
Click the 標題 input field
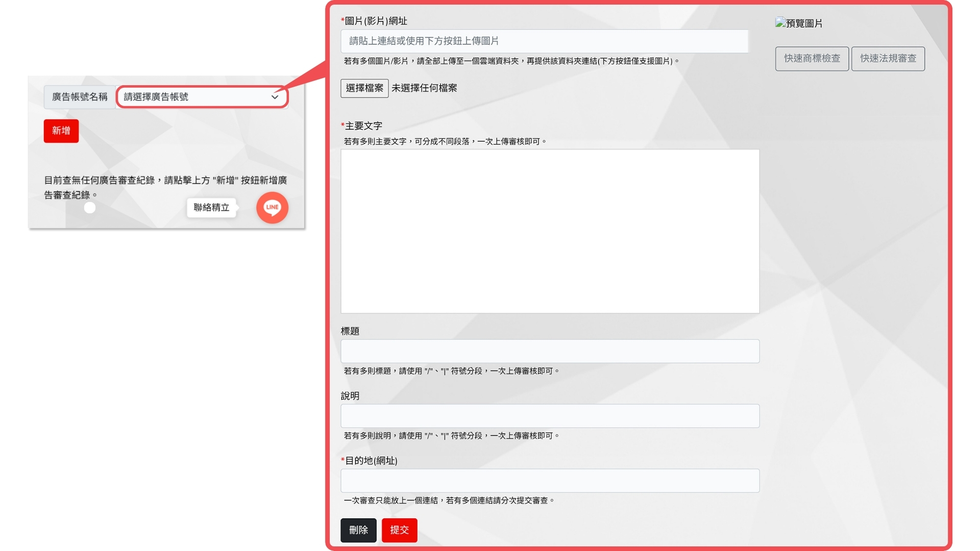(550, 351)
